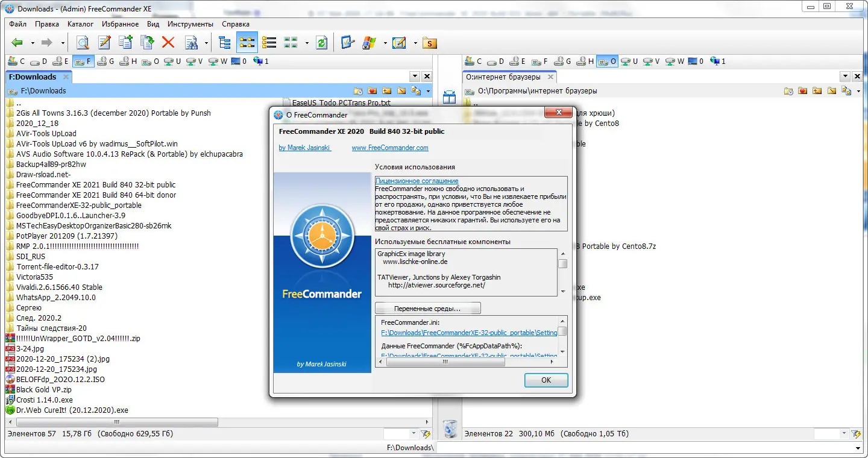Open the forward history dropdown arrow
This screenshot has width=868, height=458.
62,43
